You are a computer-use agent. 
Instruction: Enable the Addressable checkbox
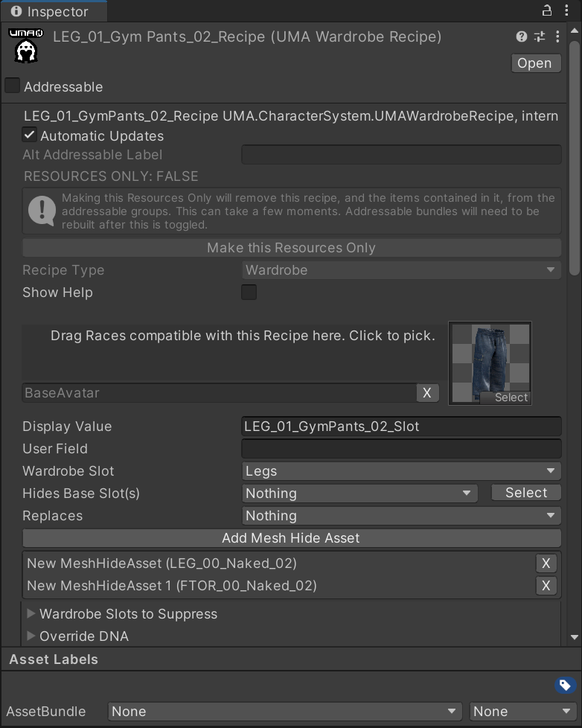(x=12, y=86)
